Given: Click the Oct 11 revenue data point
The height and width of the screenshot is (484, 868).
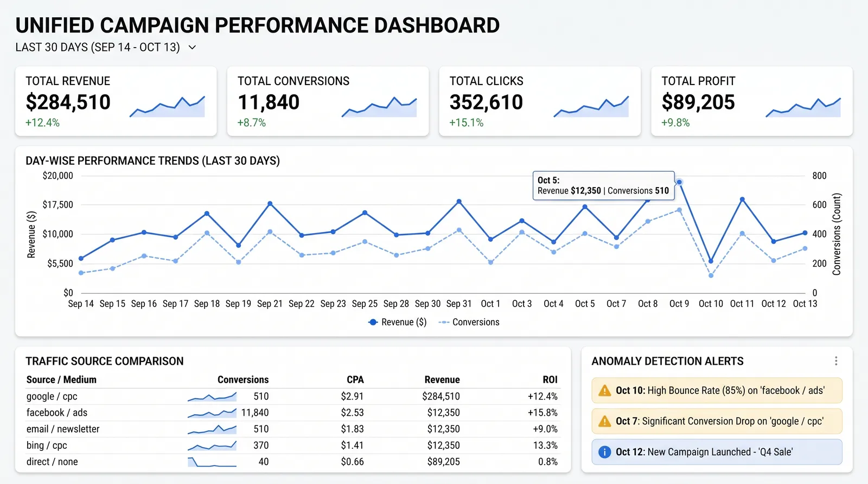Looking at the screenshot, I should point(742,199).
